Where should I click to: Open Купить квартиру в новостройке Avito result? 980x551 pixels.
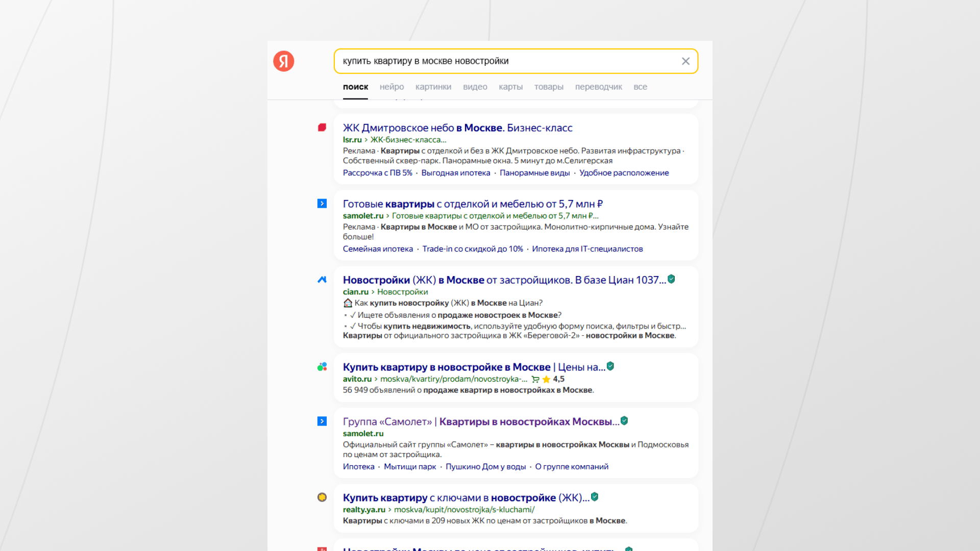pos(474,367)
